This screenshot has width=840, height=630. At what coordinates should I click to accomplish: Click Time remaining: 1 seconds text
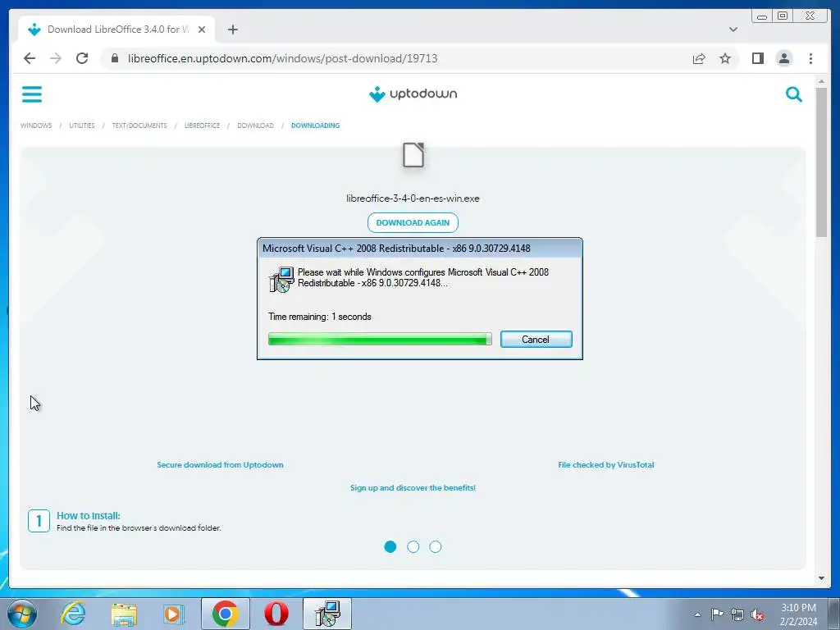[320, 316]
